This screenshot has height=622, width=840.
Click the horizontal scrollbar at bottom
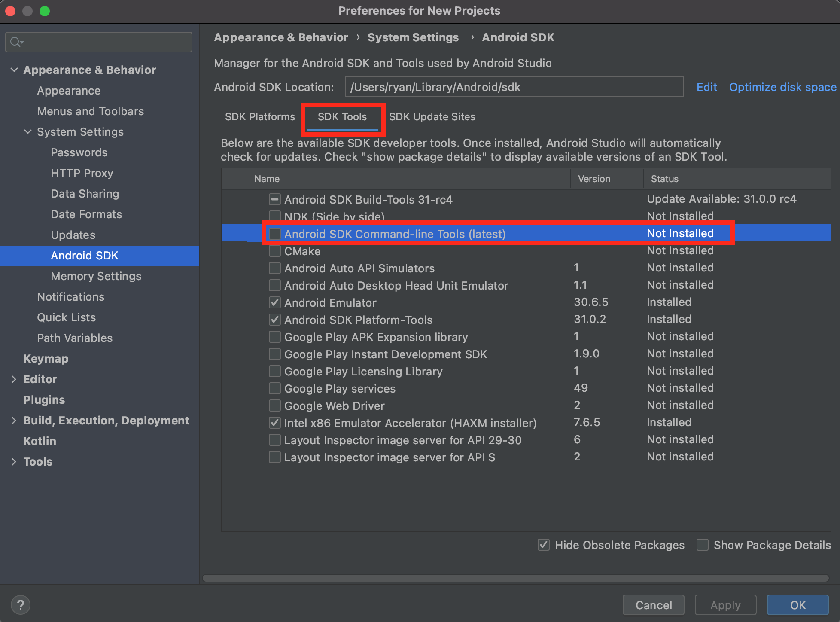(515, 578)
